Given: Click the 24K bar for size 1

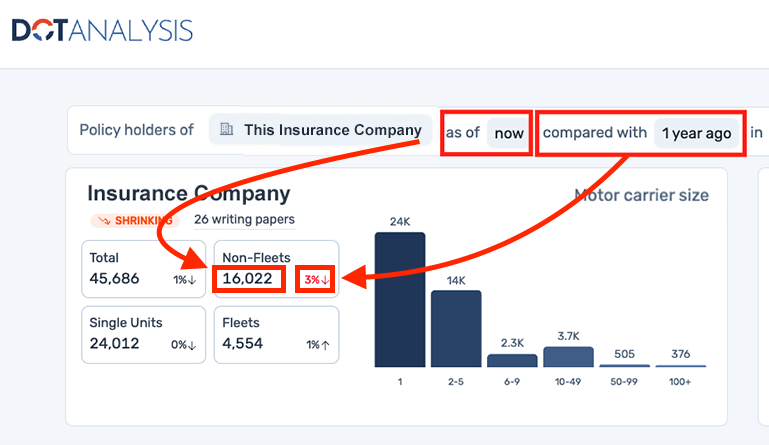Looking at the screenshot, I should click(400, 299).
